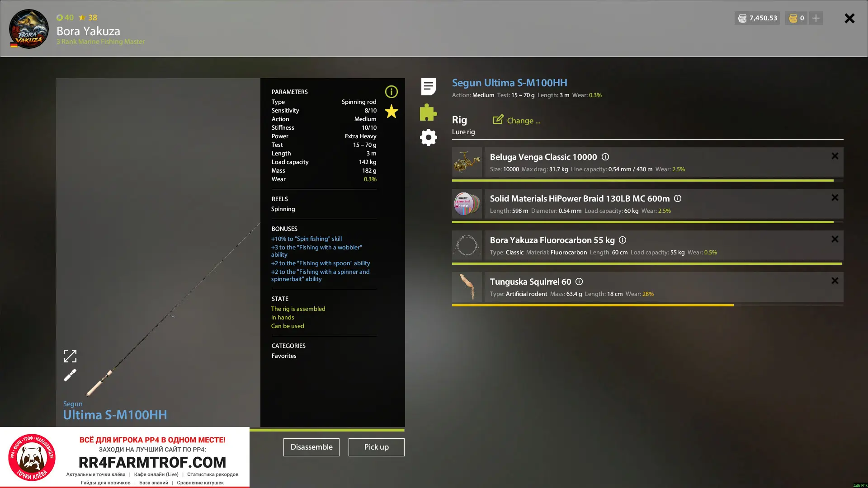Toggle the yellow Favorites star
The height and width of the screenshot is (488, 868).
coord(392,112)
